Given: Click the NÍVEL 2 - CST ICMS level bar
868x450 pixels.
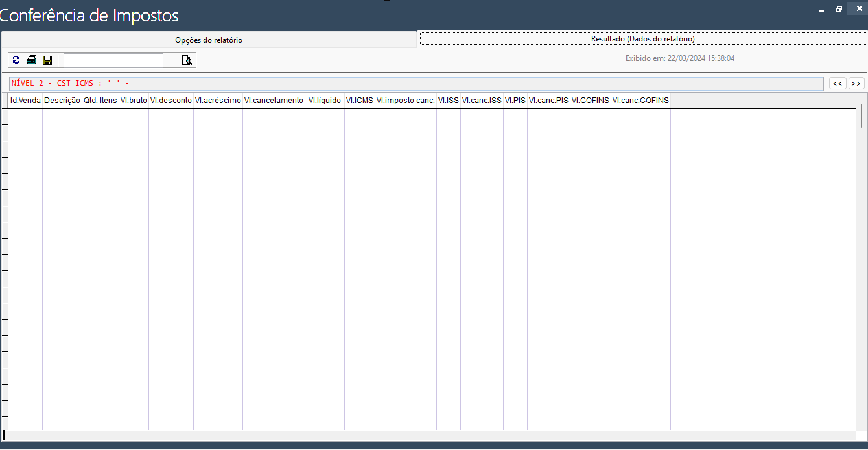Looking at the screenshot, I should coord(417,84).
